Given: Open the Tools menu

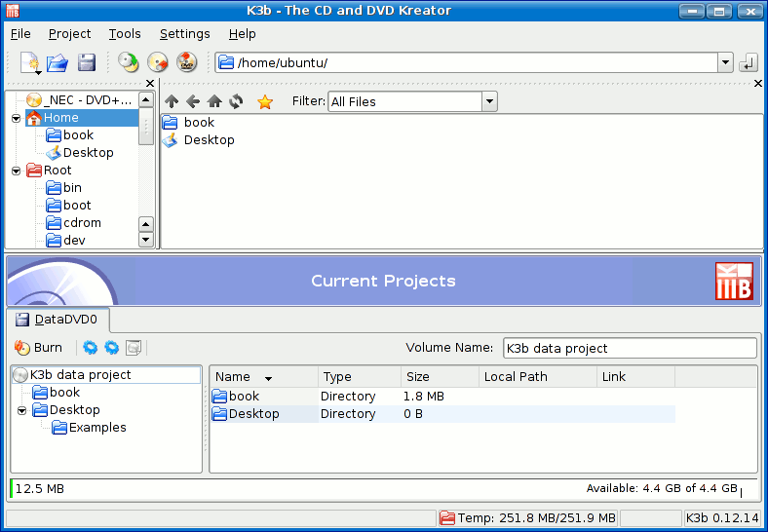Looking at the screenshot, I should coord(125,34).
